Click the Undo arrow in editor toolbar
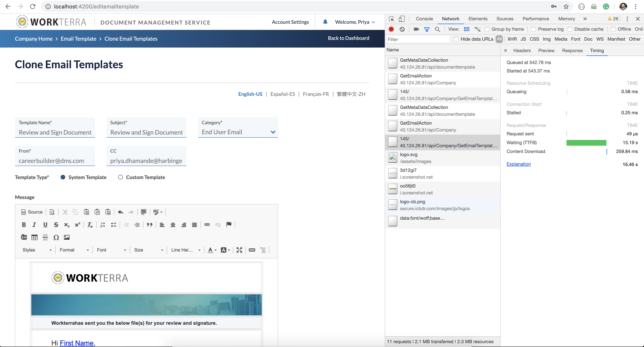This screenshot has height=347, width=644. click(x=120, y=212)
